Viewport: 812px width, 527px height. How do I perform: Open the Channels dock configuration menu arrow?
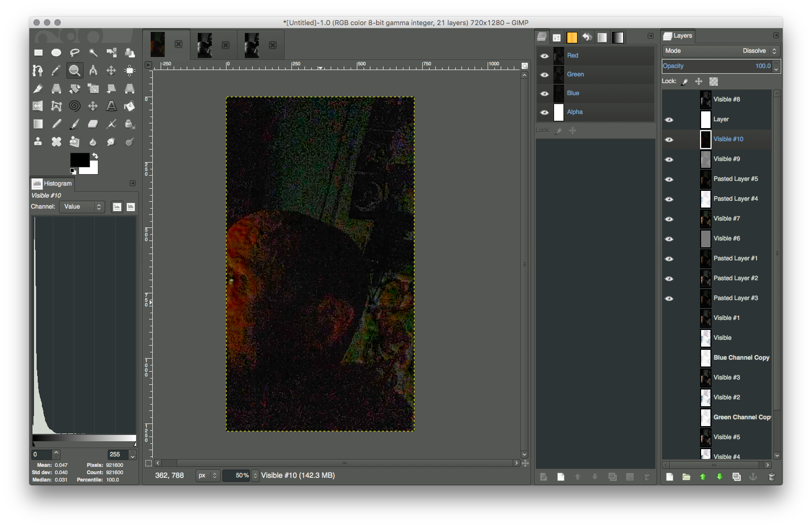[x=650, y=36]
